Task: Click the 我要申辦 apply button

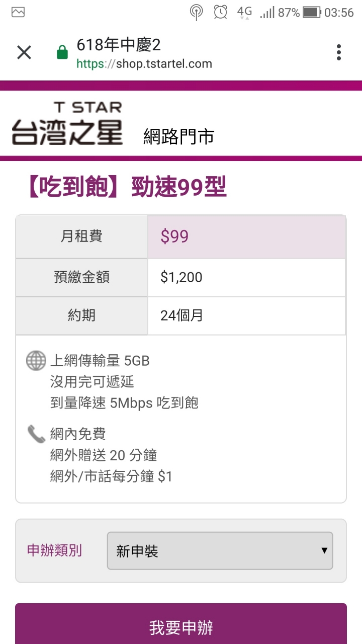Action: 181,624
